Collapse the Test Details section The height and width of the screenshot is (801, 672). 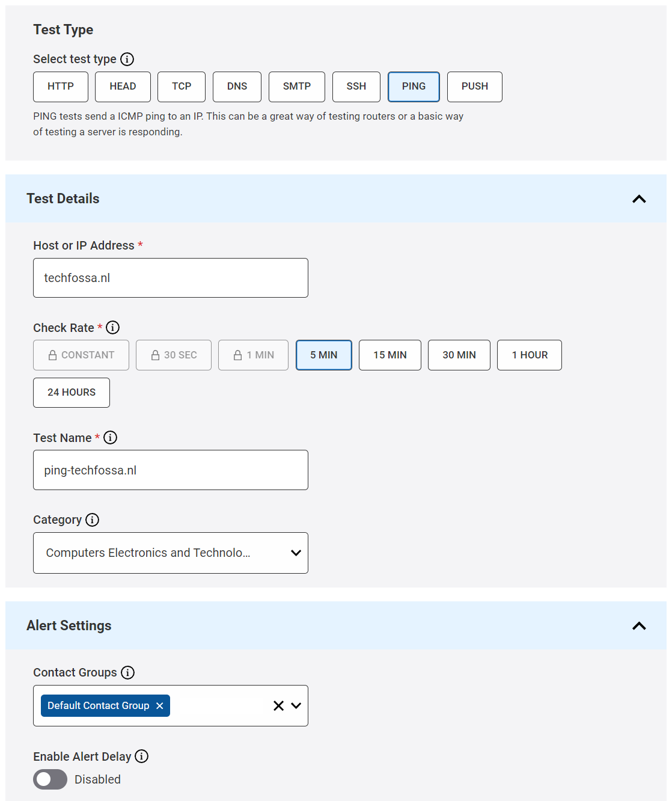tap(639, 199)
